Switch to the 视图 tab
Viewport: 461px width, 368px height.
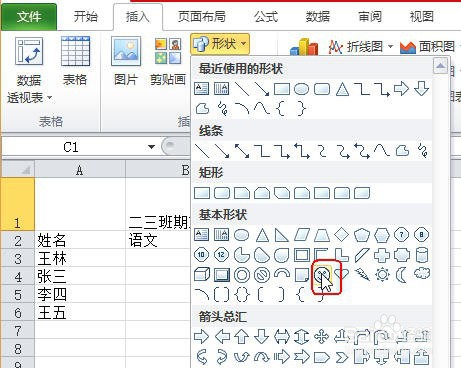click(x=422, y=16)
